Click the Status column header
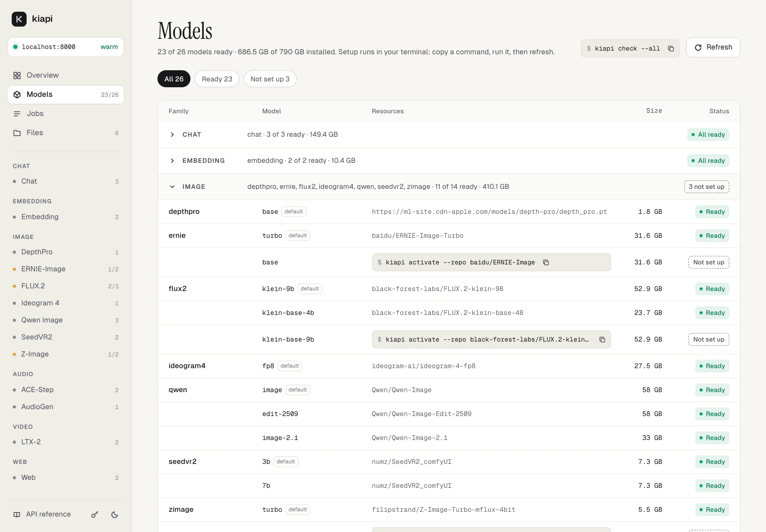This screenshot has height=532, width=766. point(719,111)
